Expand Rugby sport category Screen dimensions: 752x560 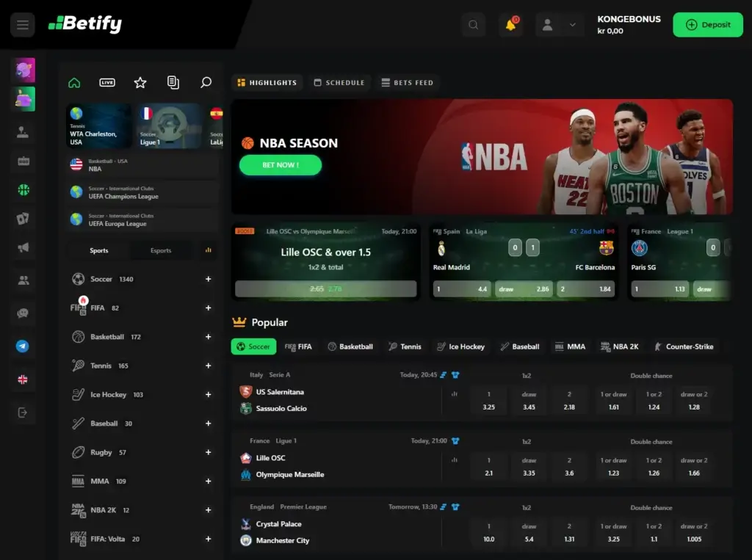tap(208, 452)
